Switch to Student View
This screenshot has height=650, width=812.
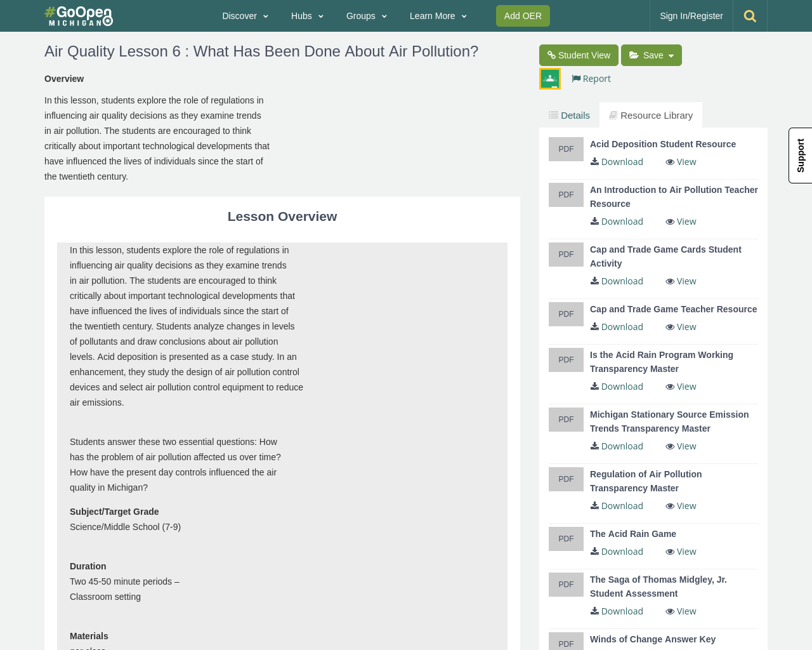coord(579,55)
